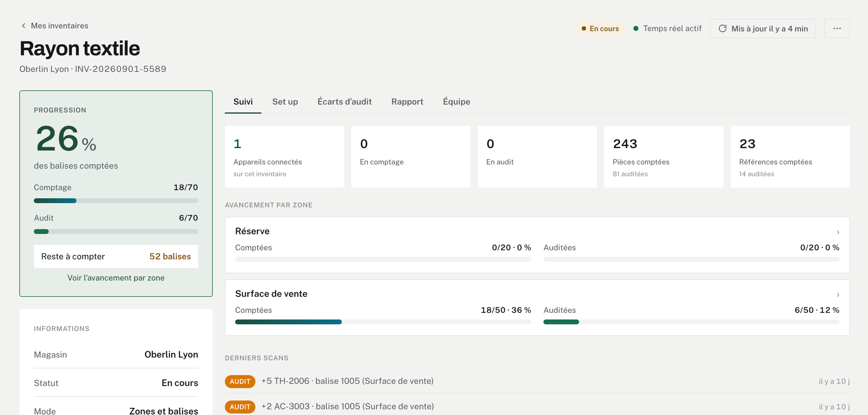Click Voir l'avancement par zone link

[116, 278]
